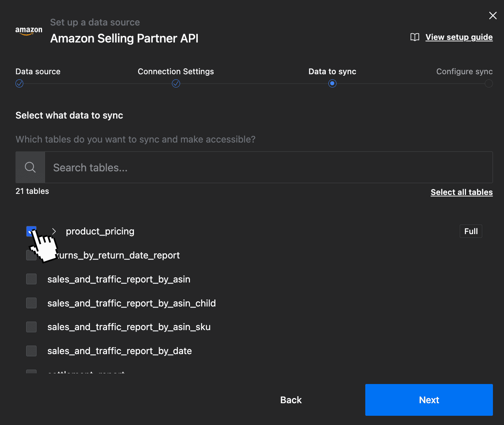This screenshot has height=425, width=504.
Task: Expand the product_pricing table chevron
Action: click(x=54, y=231)
